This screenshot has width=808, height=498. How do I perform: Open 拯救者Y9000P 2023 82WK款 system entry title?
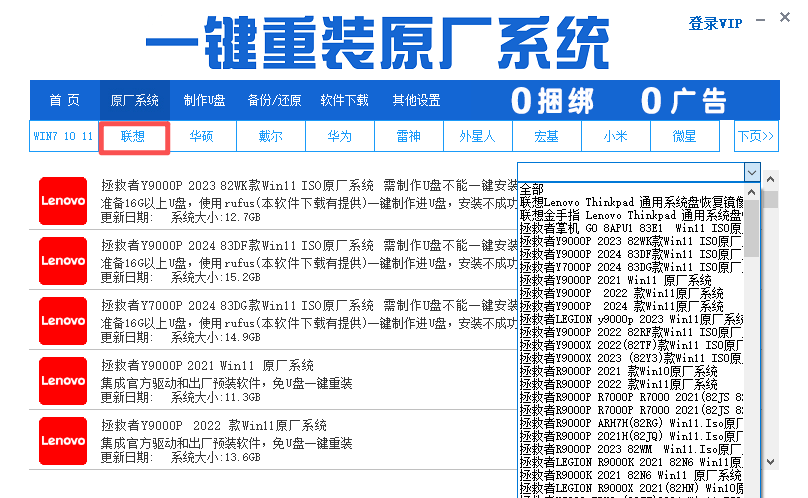pos(309,186)
